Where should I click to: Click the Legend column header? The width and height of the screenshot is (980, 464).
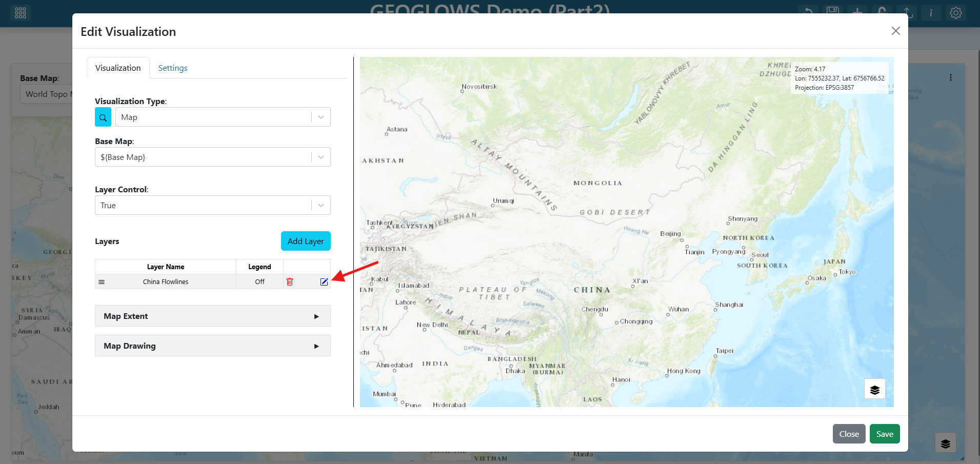pos(259,267)
